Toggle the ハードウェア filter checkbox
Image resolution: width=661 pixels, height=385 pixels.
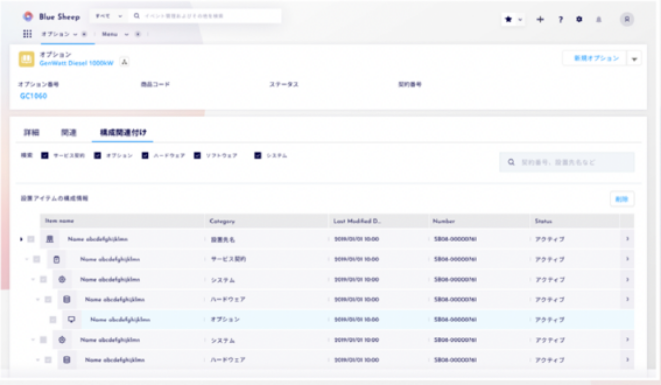pyautogui.click(x=145, y=156)
